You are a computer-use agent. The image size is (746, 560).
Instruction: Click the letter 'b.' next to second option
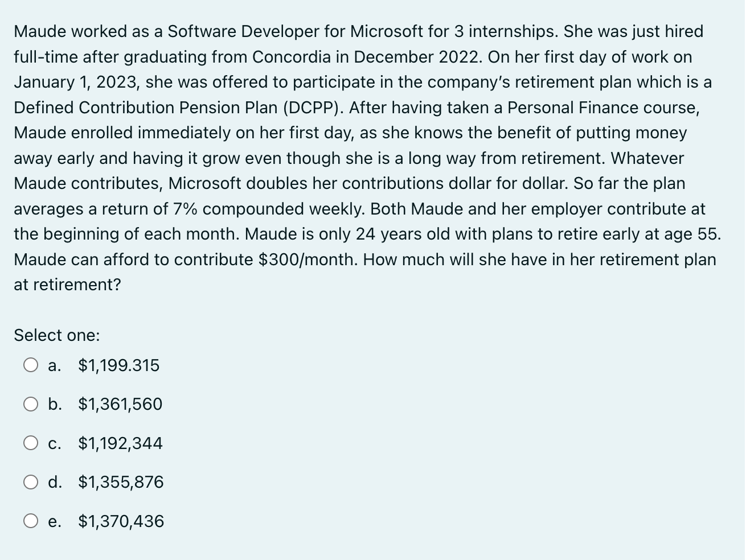[55, 405]
